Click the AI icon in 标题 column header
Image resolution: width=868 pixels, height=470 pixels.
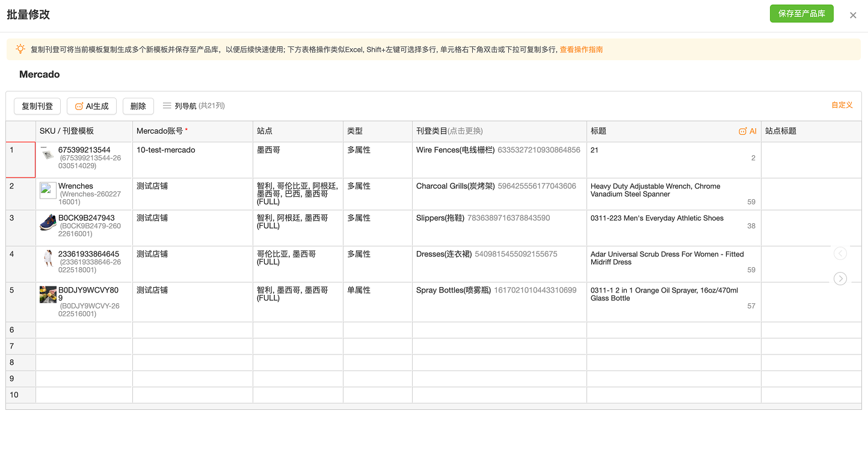pyautogui.click(x=748, y=131)
